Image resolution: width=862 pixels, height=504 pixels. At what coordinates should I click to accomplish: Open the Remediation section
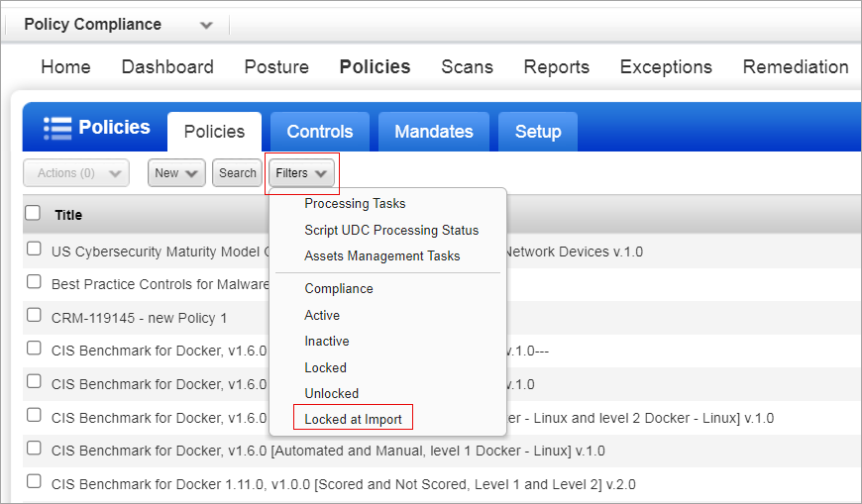click(795, 67)
